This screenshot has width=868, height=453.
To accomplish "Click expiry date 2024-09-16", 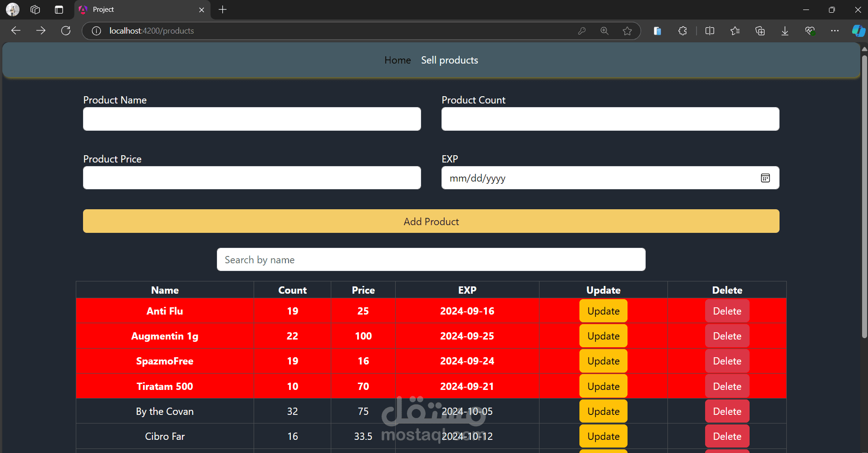I will point(467,311).
